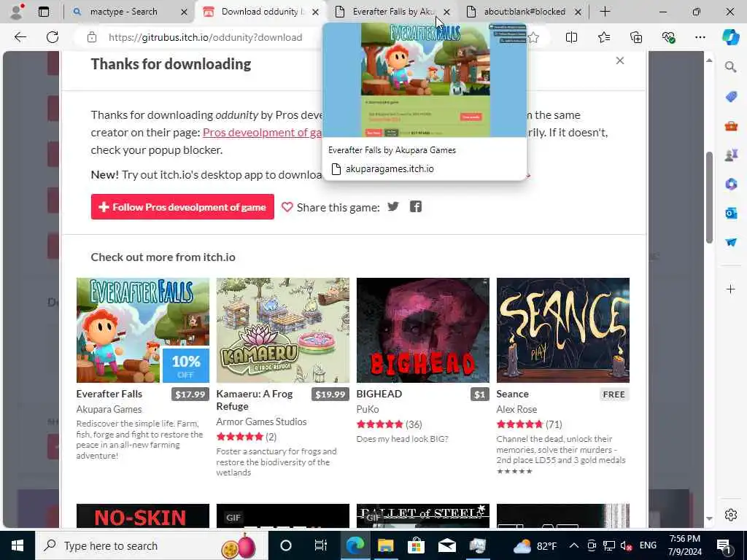Open the Collections icon
This screenshot has height=560, width=747.
tap(636, 37)
